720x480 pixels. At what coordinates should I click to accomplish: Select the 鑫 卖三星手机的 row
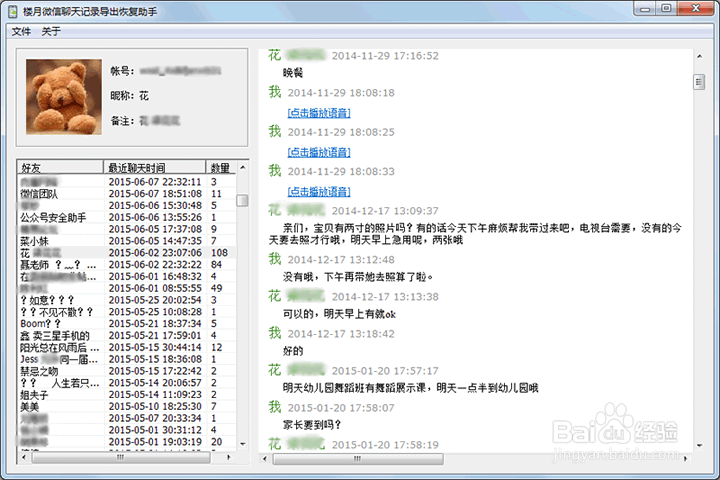tap(127, 336)
